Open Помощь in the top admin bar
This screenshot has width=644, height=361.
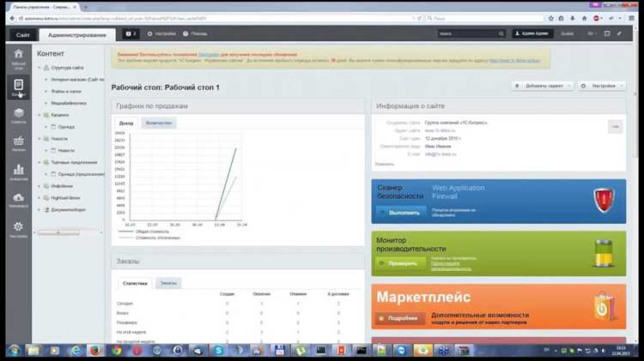(x=195, y=33)
